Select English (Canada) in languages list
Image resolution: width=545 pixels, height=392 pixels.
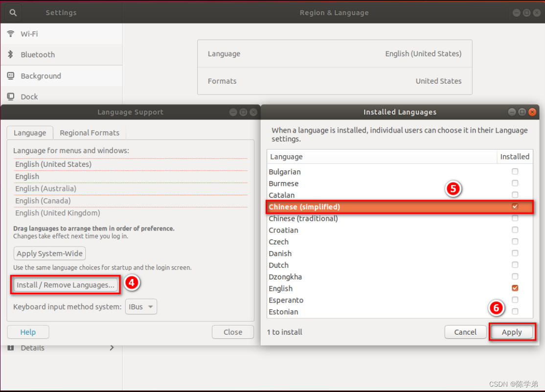[131, 201]
